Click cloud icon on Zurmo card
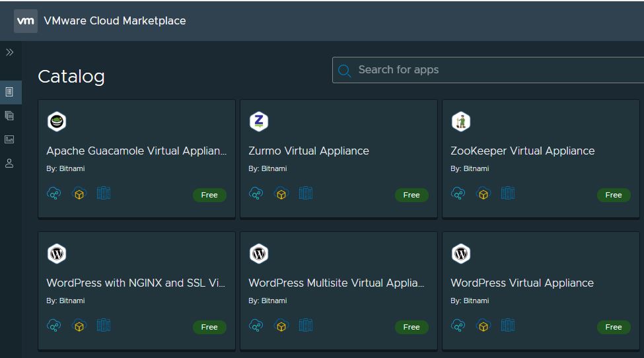The width and height of the screenshot is (644, 358). pos(256,194)
